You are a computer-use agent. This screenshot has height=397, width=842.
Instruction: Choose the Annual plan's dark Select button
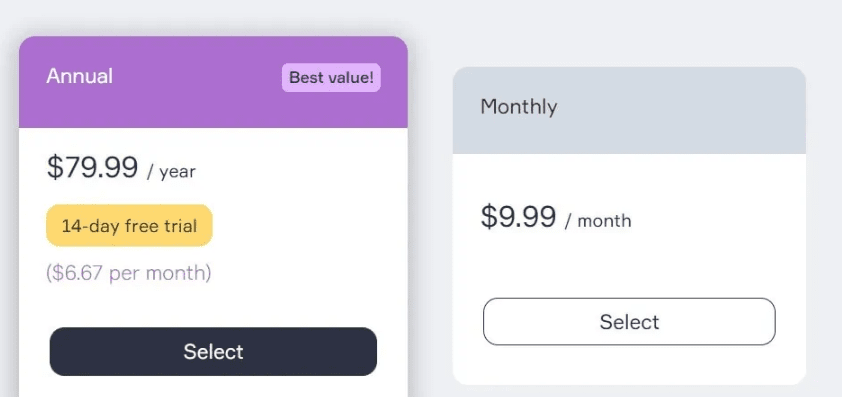(213, 351)
